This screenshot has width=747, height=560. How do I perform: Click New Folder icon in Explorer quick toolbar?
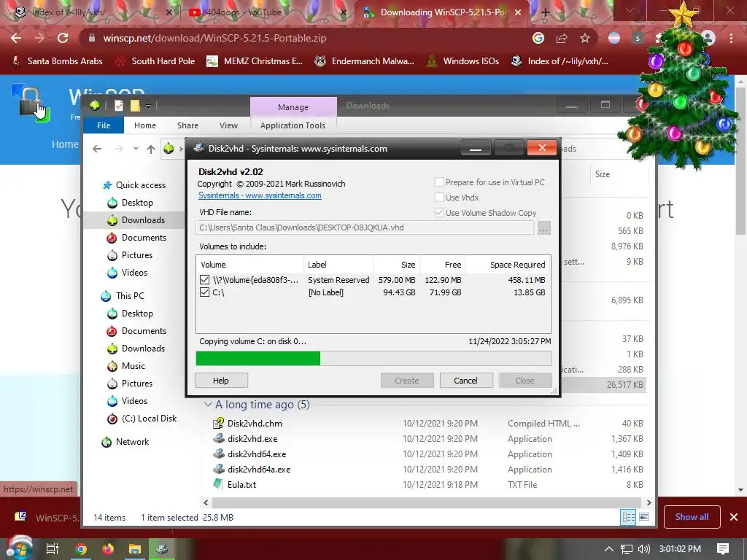click(x=135, y=106)
